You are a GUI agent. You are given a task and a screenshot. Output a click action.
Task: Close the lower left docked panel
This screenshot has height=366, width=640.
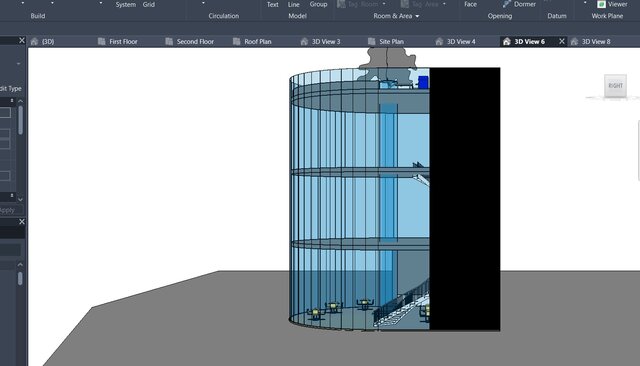22,222
